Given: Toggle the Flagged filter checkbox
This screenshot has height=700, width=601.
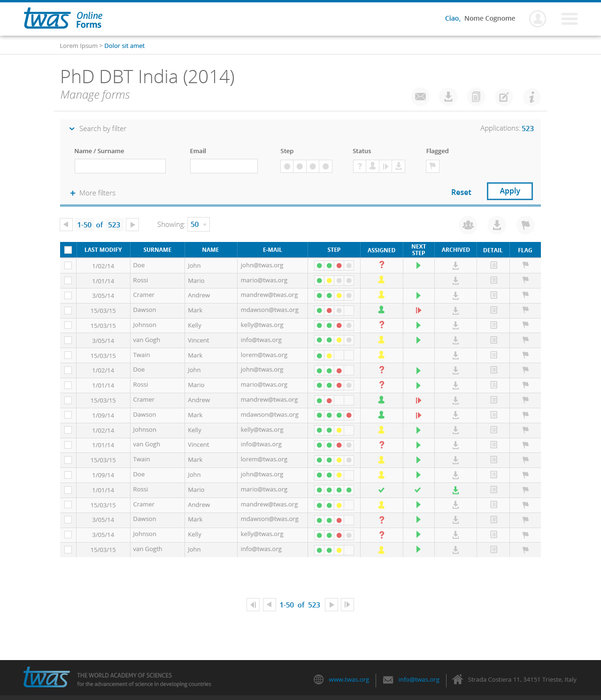Looking at the screenshot, I should [x=432, y=166].
